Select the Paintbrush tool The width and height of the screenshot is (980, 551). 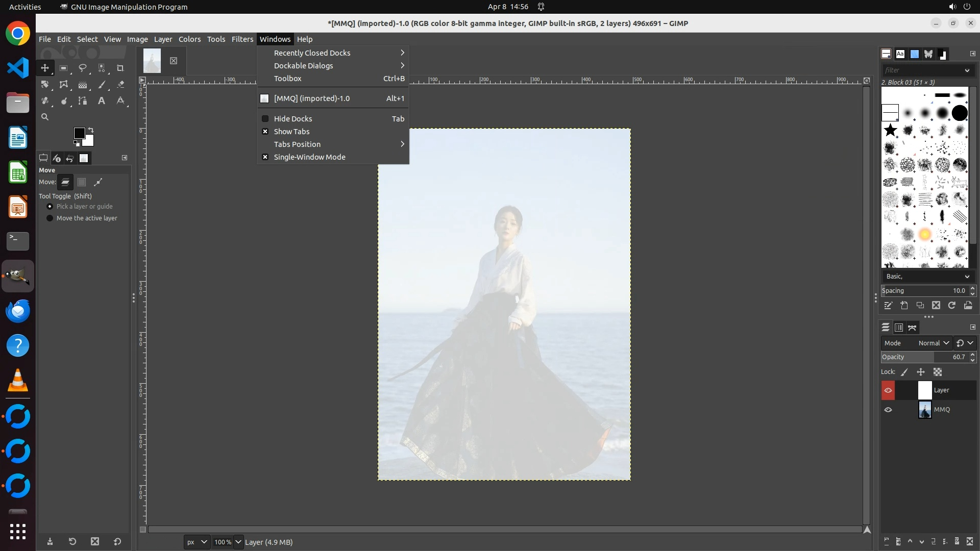102,85
